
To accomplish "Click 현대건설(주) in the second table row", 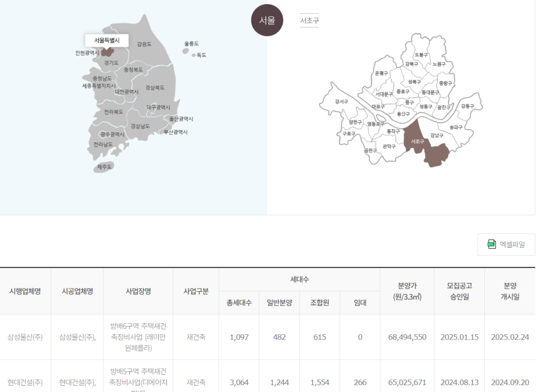I will [x=25, y=382].
